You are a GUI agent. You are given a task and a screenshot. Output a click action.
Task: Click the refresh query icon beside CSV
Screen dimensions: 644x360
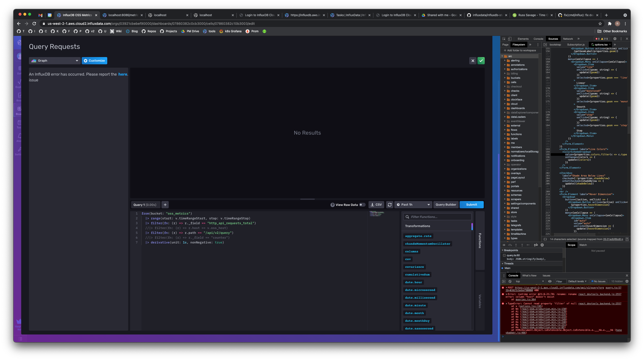point(389,204)
